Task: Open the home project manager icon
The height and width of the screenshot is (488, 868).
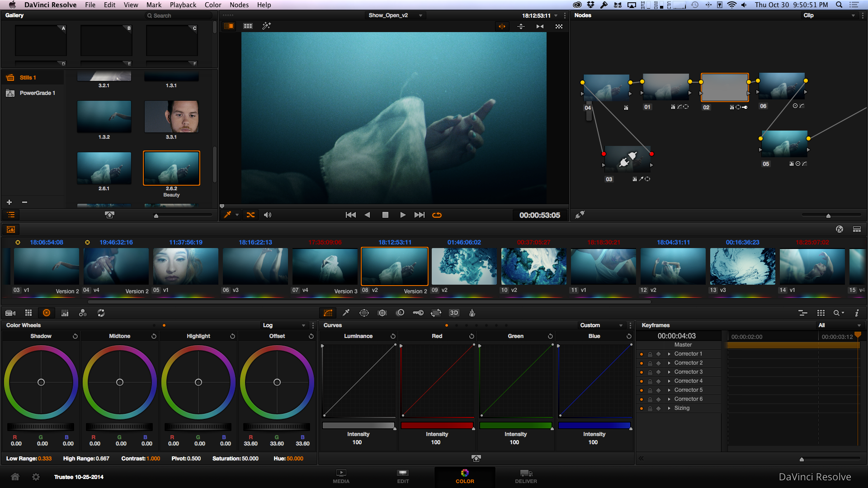Action: click(x=15, y=477)
